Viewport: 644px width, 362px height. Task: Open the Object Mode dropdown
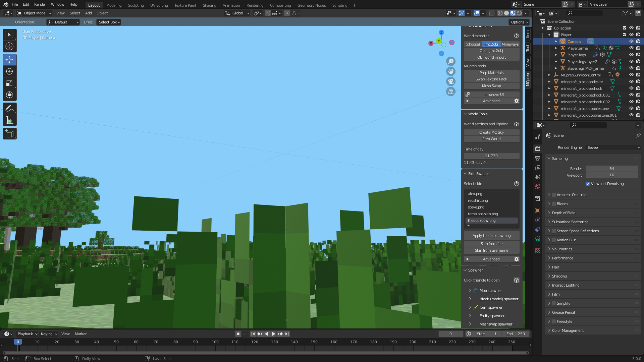[34, 13]
